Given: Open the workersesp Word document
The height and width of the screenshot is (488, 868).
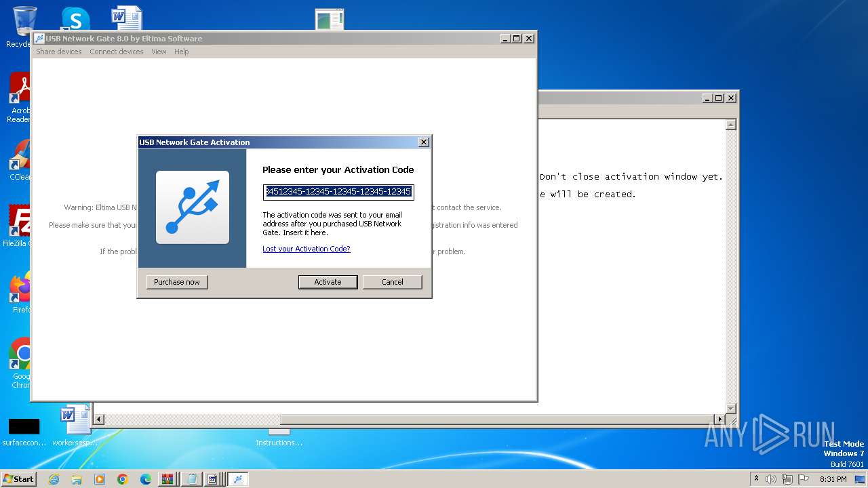Looking at the screenshot, I should coord(75,426).
